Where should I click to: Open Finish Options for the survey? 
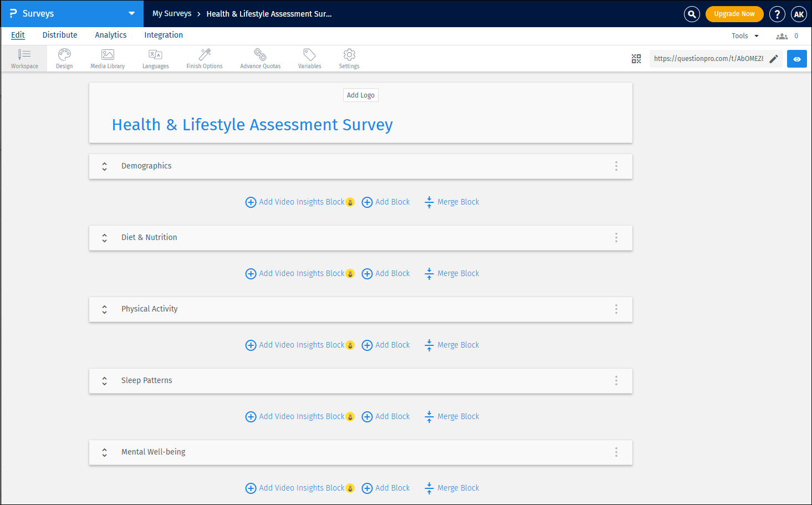204,58
